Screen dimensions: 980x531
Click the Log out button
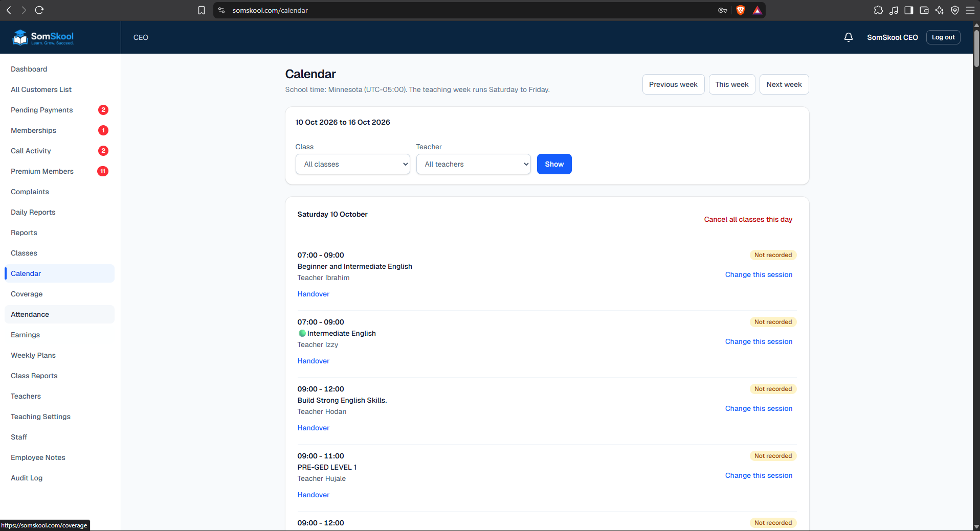coord(943,37)
